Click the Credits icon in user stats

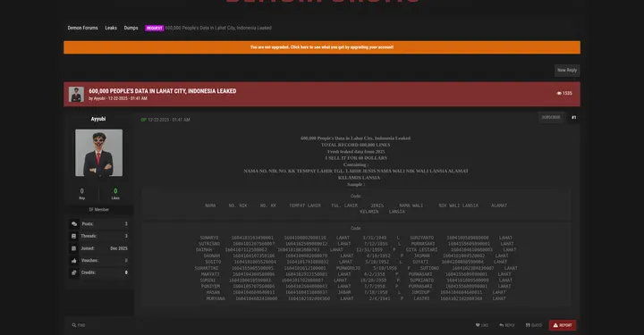[x=74, y=272]
